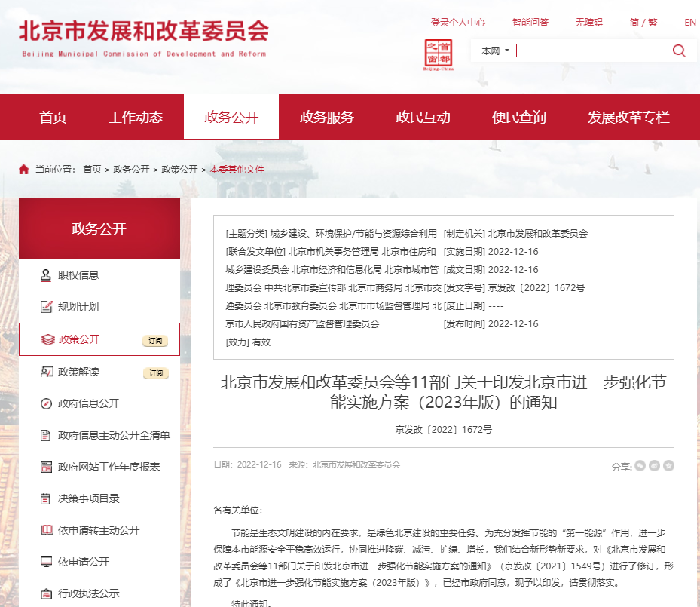The height and width of the screenshot is (607, 700).
Task: Click the home icon in the breadcrumb
Action: [23, 169]
